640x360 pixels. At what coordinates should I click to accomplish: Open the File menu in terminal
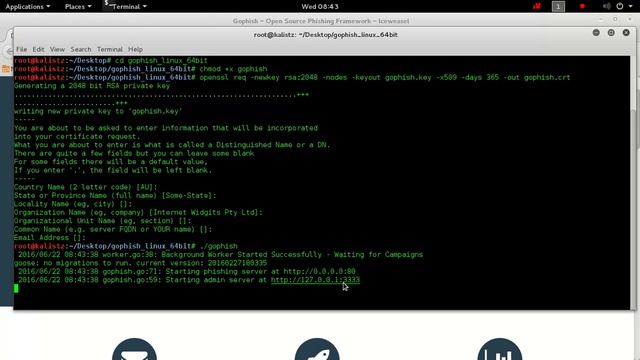[22, 49]
